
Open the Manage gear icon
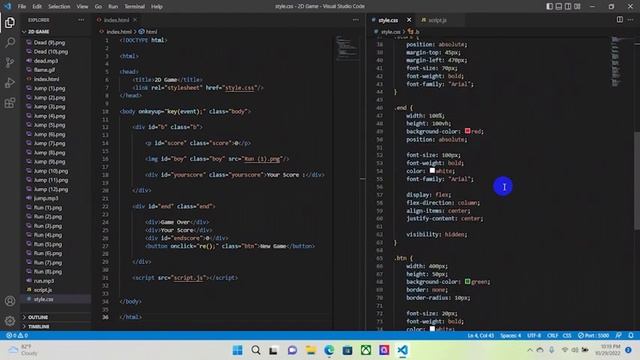pos(10,321)
